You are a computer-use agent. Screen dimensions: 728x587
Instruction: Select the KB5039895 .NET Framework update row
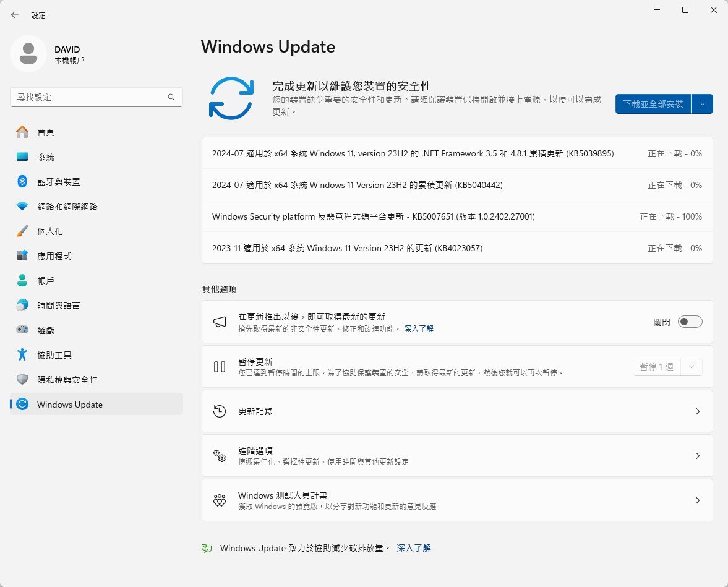click(457, 153)
